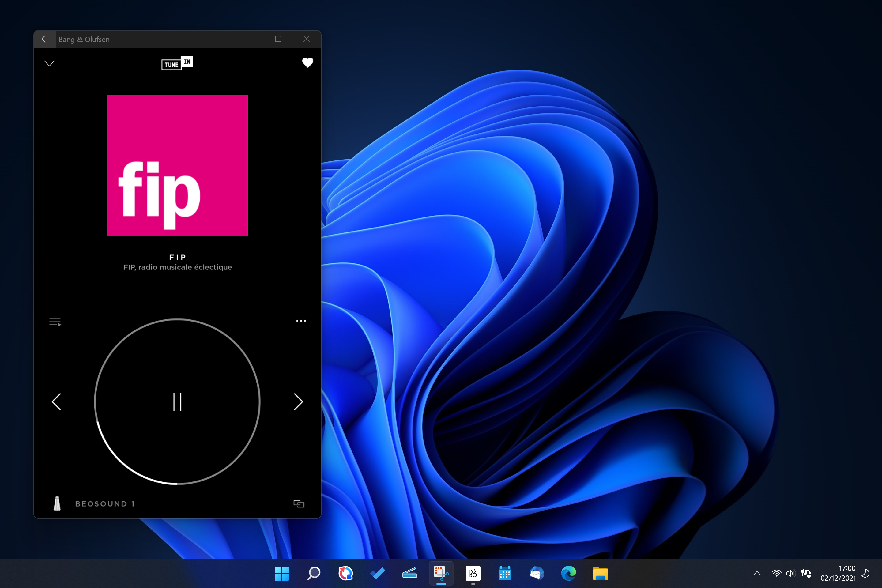Go to the previous station
Viewport: 882px width, 588px height.
pos(57,401)
